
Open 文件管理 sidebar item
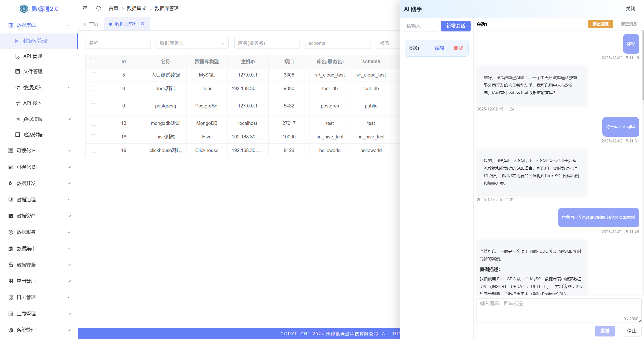click(33, 71)
